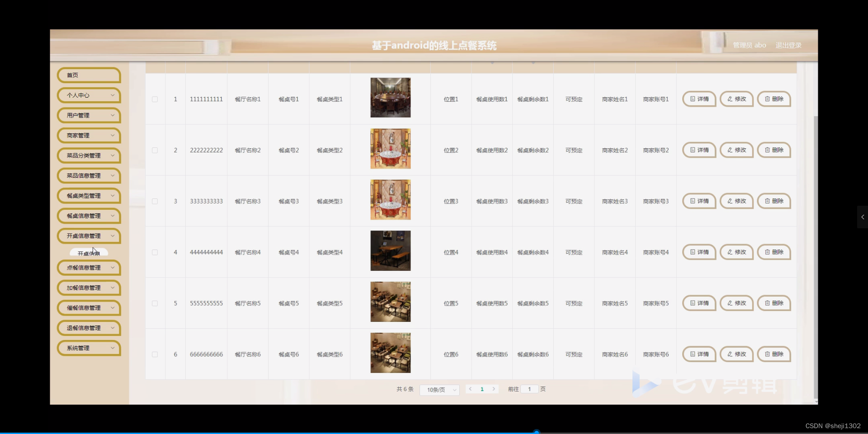
Task: Collapse the panel using right-edge arrow icon
Action: tap(863, 217)
